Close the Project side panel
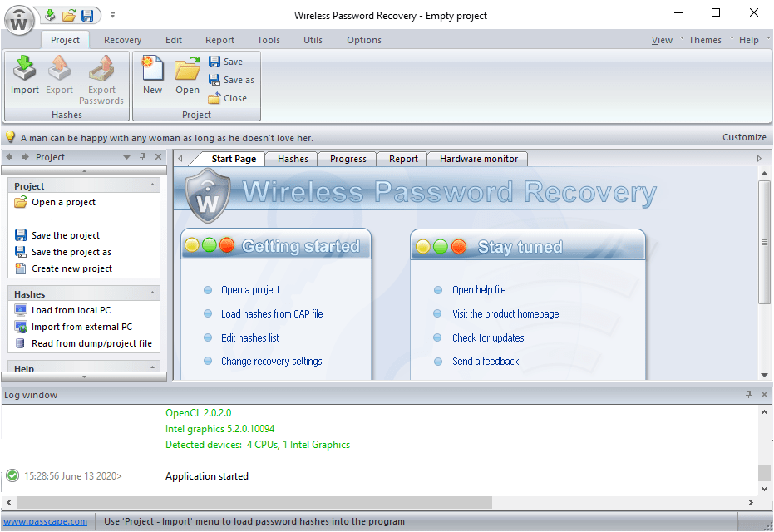774x532 pixels. tap(159, 157)
